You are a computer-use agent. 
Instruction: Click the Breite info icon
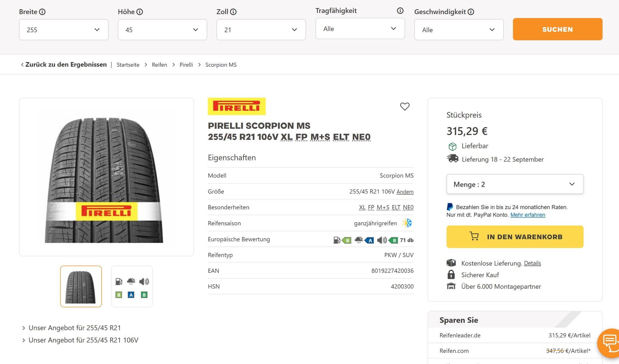42,12
